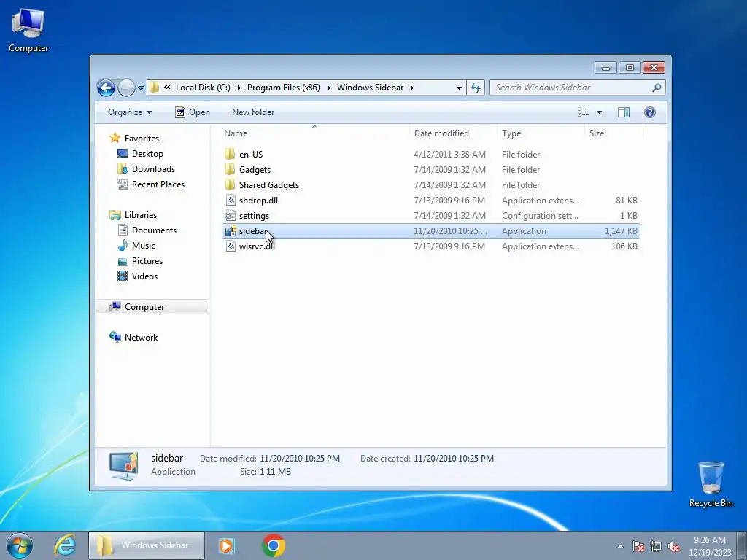Select the wlsrvc.dll file icon
The width and height of the screenshot is (747, 560).
coord(231,246)
